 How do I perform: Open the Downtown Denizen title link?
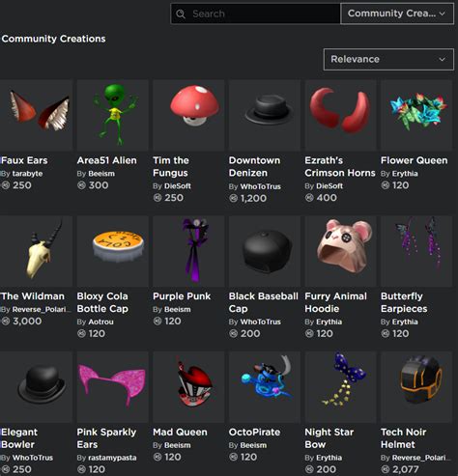click(254, 166)
